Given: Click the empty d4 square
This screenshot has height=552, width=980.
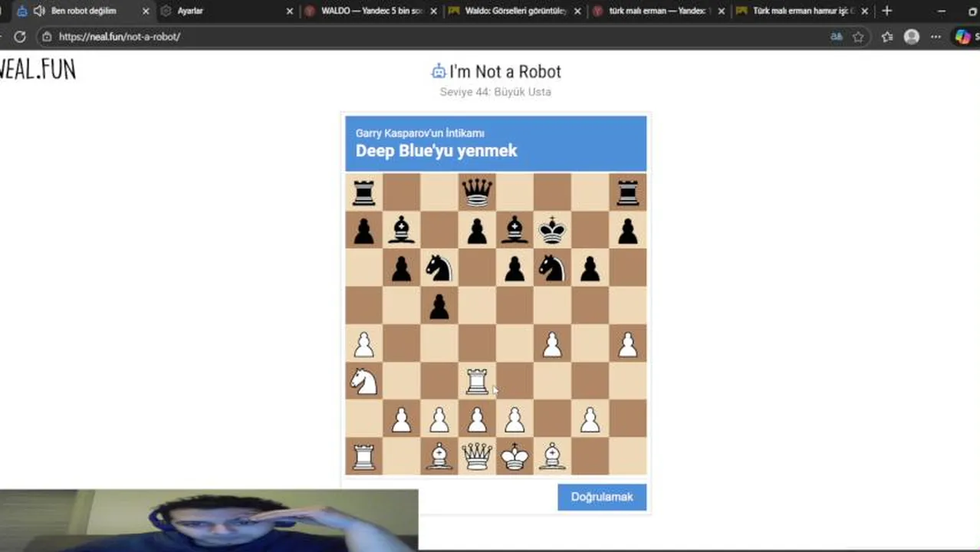Looking at the screenshot, I should pos(477,343).
